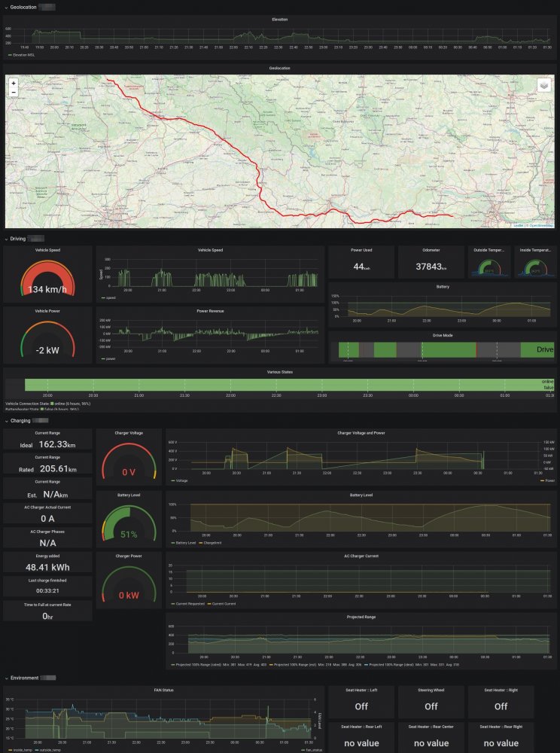The width and height of the screenshot is (560, 753).
Task: Toggle the Current Current legend series
Action: pos(222,604)
